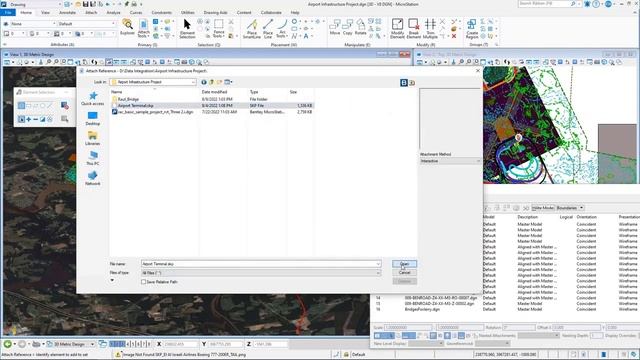Image resolution: width=640 pixels, height=360 pixels.
Task: Switch to the Collaborate ribbon tab
Action: pyautogui.click(x=271, y=13)
